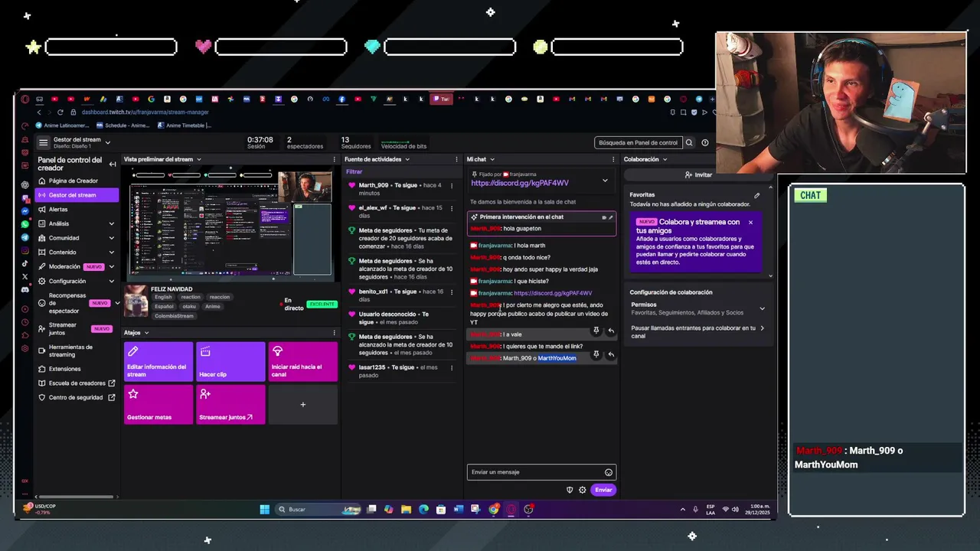
Task: Open the hamburger menu beside Gestor del stream
Action: point(44,142)
